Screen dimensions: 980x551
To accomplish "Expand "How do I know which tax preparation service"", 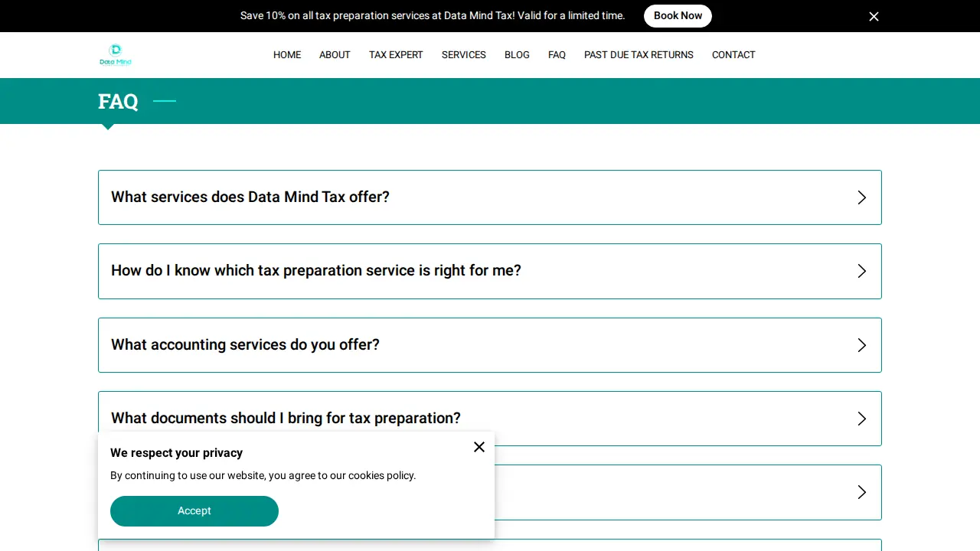I will point(490,271).
